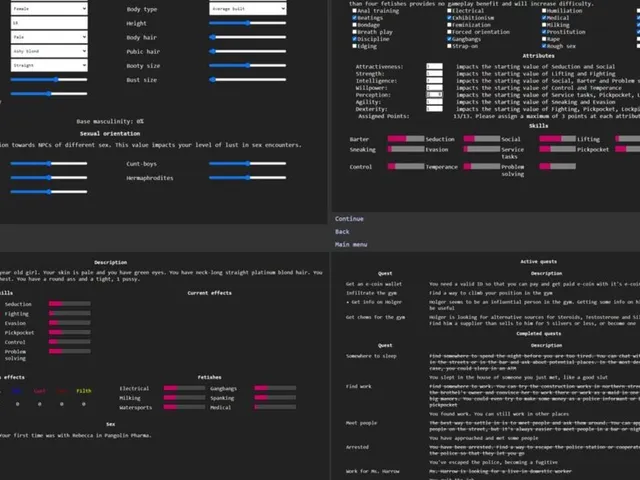The height and width of the screenshot is (480, 640).
Task: Go to Main menu
Action: (x=351, y=244)
